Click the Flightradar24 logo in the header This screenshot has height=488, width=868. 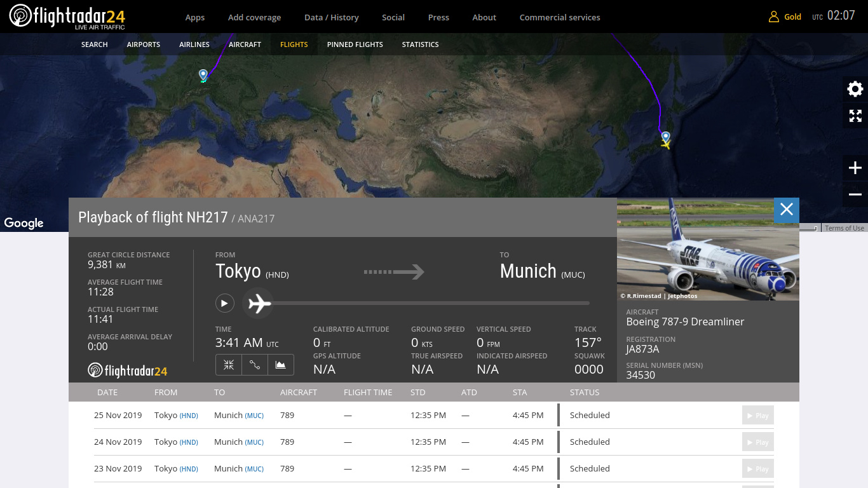[67, 17]
